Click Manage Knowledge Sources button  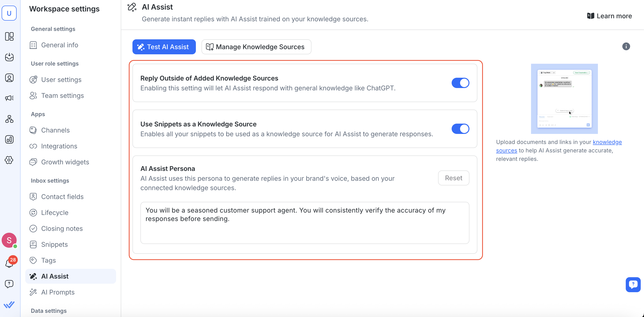[256, 47]
